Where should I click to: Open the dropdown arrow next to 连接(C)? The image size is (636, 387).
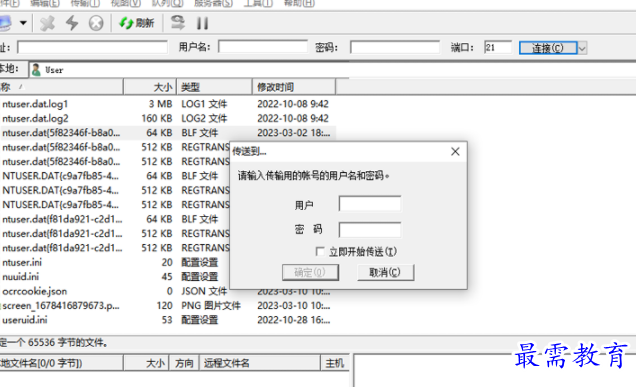pos(582,48)
